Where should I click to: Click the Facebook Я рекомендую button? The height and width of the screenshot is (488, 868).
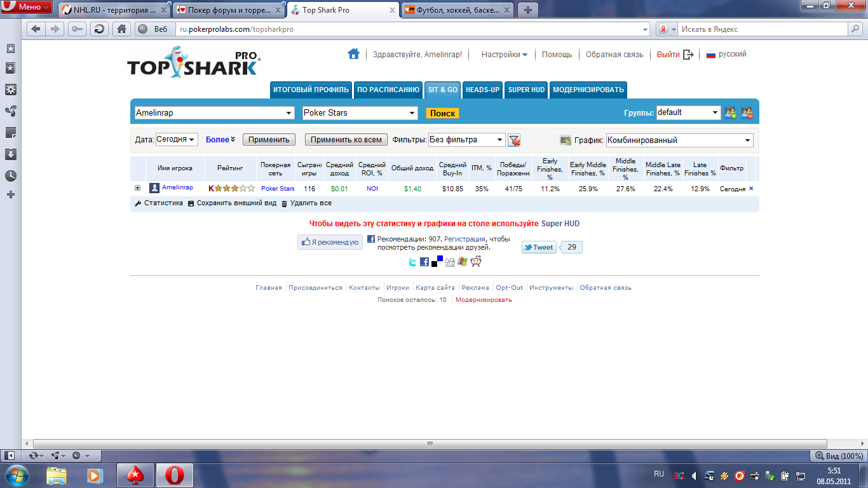330,242
